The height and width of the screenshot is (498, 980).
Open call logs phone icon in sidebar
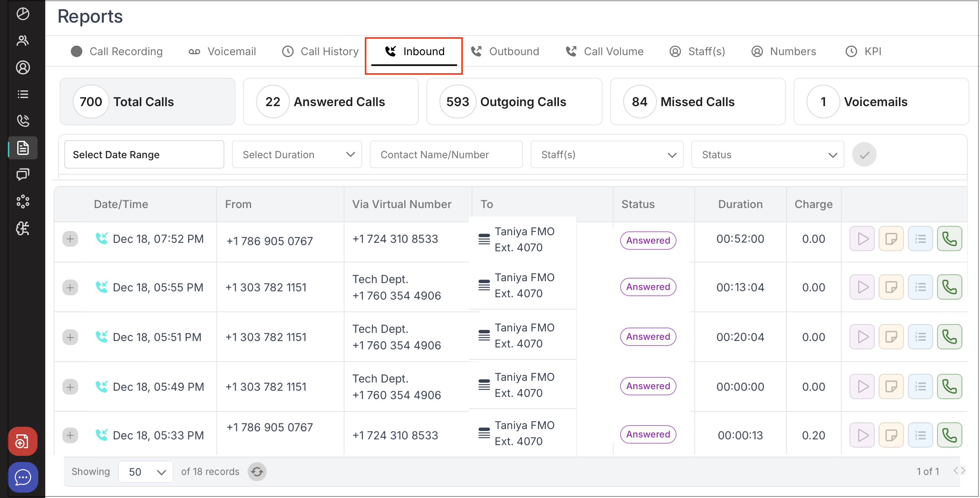click(x=23, y=121)
